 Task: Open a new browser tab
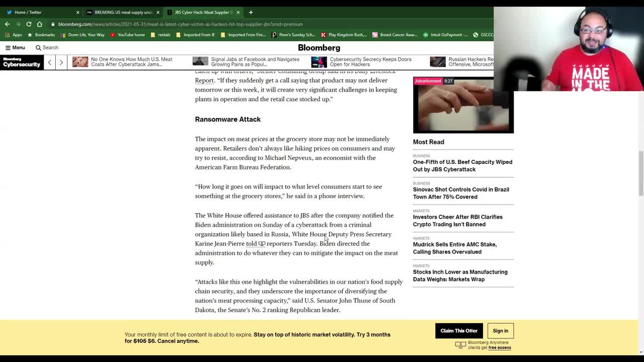pos(251,12)
